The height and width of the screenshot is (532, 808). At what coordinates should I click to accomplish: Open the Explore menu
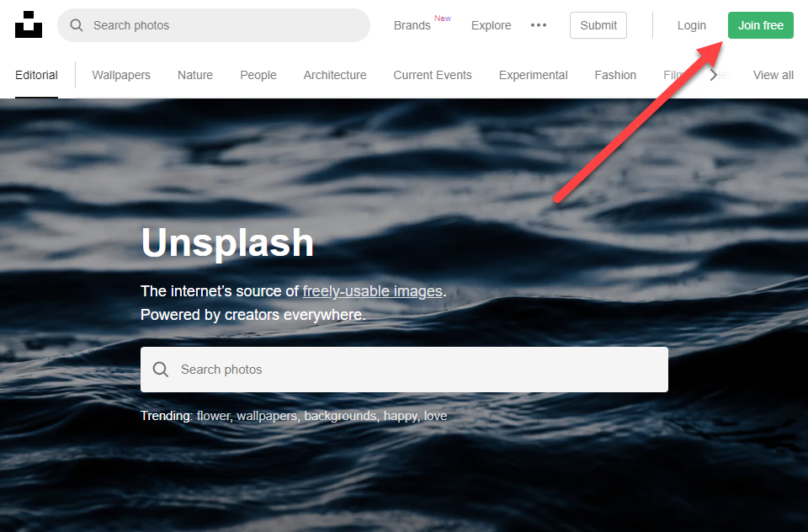click(491, 25)
